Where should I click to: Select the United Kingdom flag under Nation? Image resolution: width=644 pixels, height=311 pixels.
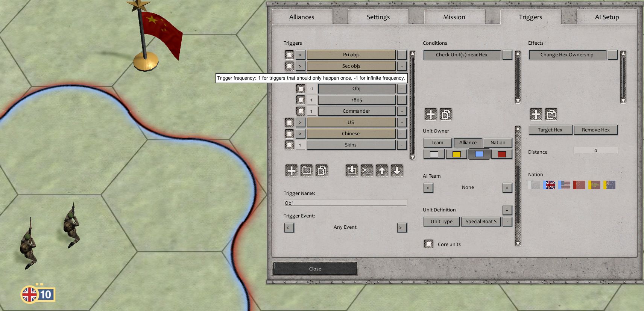coord(550,185)
